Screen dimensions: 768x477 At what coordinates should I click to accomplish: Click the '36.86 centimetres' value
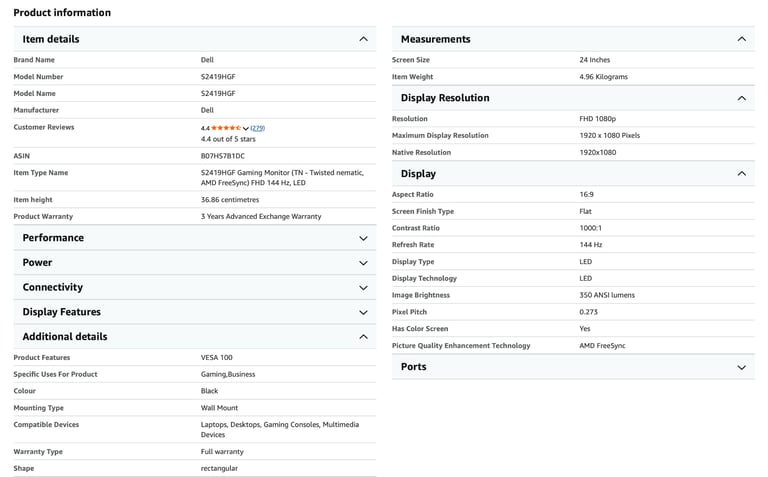[x=230, y=200]
